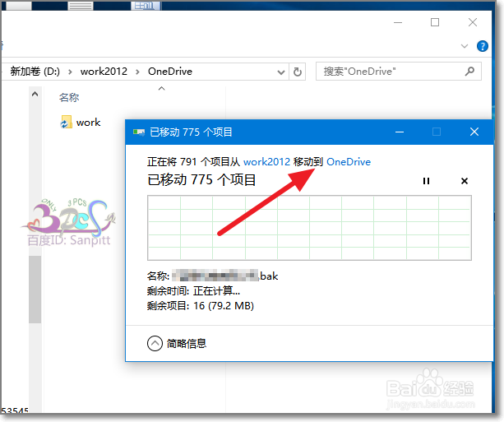Image resolution: width=504 pixels, height=422 pixels.
Task: Expand the chevron after work2012
Action: pos(137,72)
